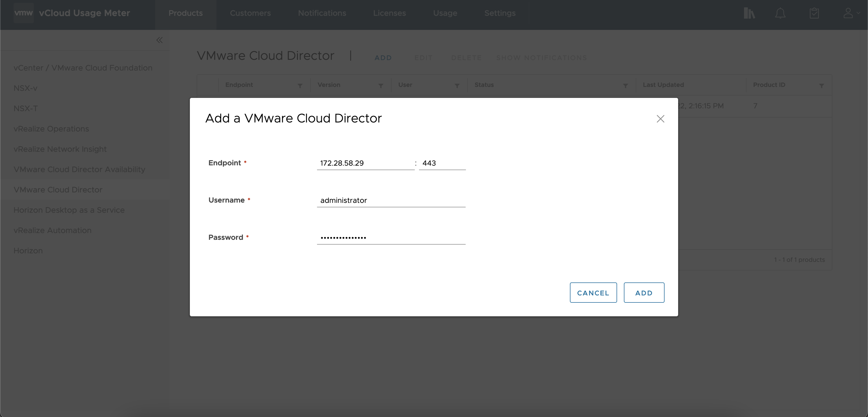
Task: Filter the Endpoint column
Action: click(x=300, y=86)
